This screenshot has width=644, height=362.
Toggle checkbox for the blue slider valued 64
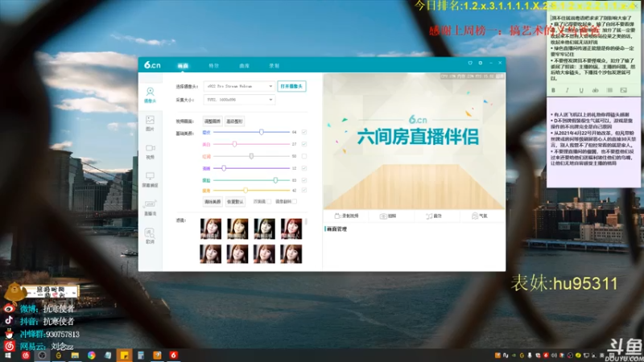(x=304, y=132)
